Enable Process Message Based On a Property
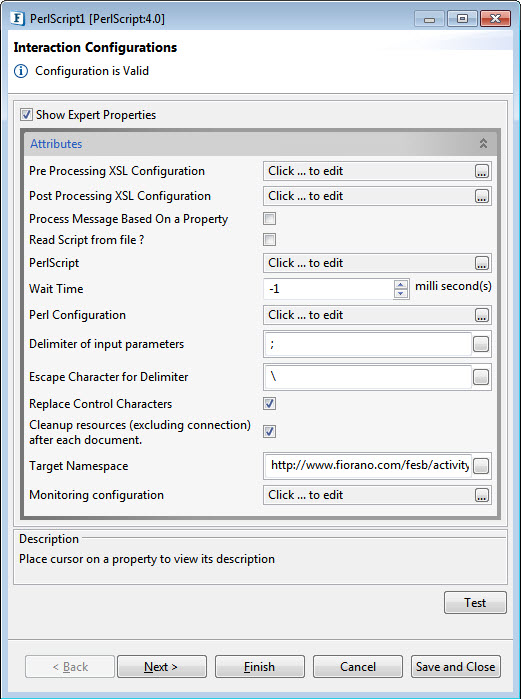The width and height of the screenshot is (521, 699). pyautogui.click(x=270, y=218)
